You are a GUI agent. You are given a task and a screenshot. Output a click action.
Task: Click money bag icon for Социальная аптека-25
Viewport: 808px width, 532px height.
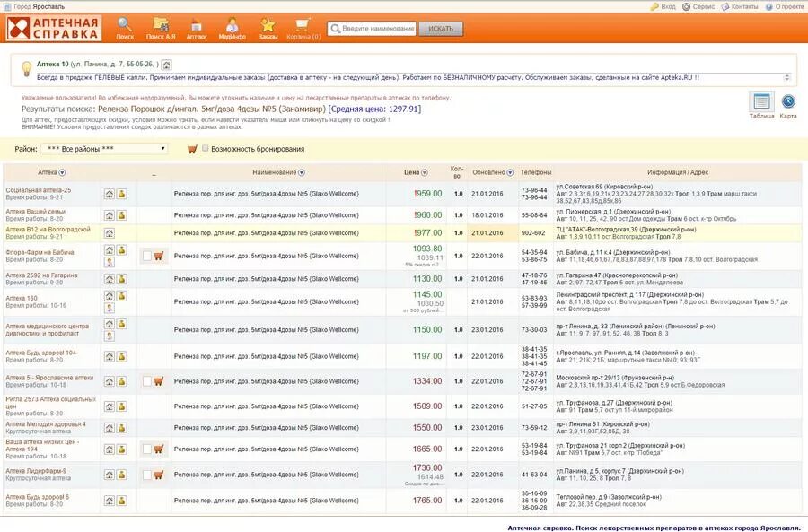tap(121, 194)
